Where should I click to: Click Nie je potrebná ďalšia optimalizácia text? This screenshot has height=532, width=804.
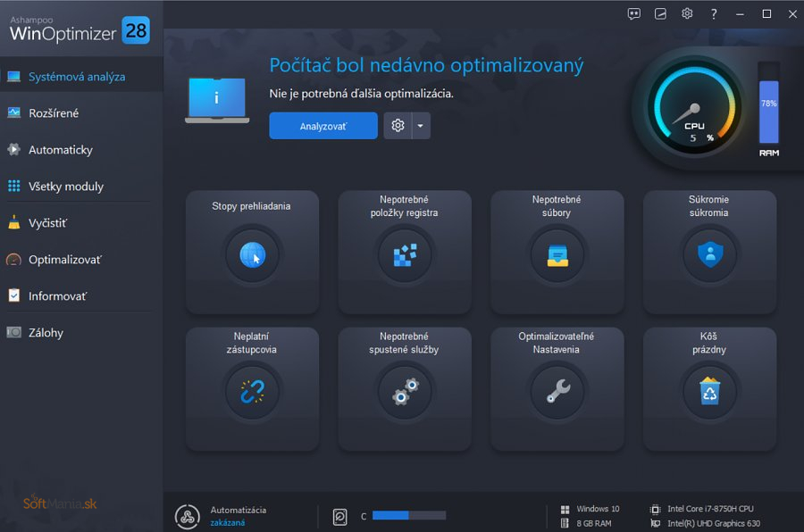click(362, 94)
